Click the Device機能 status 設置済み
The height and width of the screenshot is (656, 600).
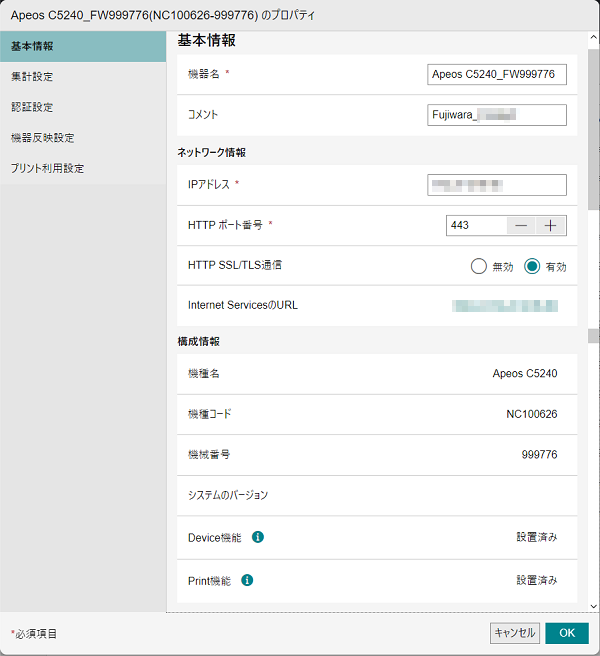coord(537,537)
